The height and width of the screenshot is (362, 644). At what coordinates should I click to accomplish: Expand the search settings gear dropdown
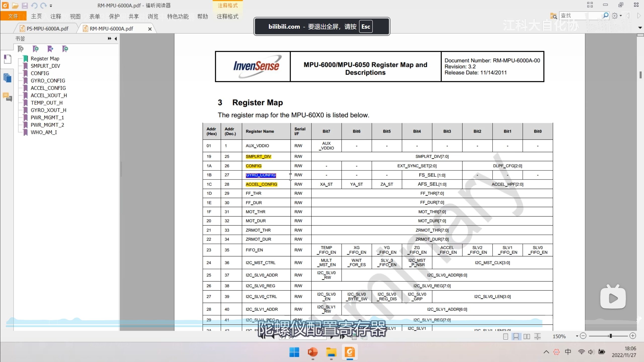pos(621,16)
